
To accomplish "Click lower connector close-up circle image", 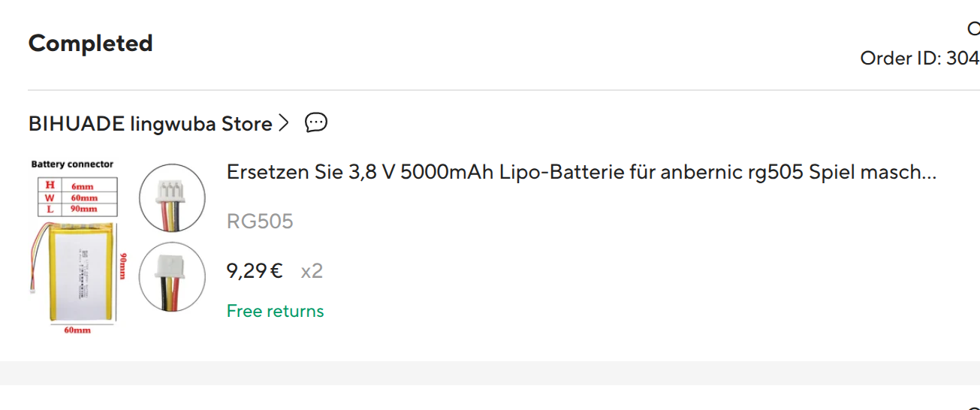I will 172,276.
